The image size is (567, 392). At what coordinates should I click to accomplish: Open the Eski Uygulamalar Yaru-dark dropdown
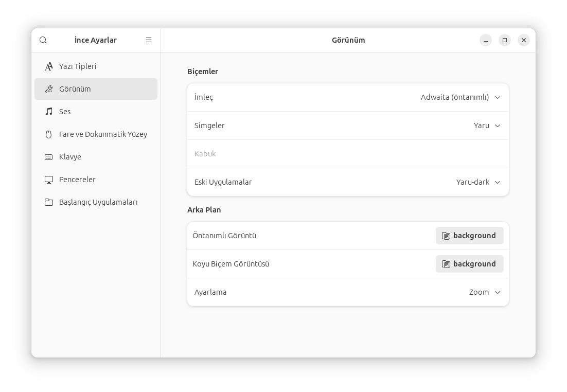(x=479, y=182)
